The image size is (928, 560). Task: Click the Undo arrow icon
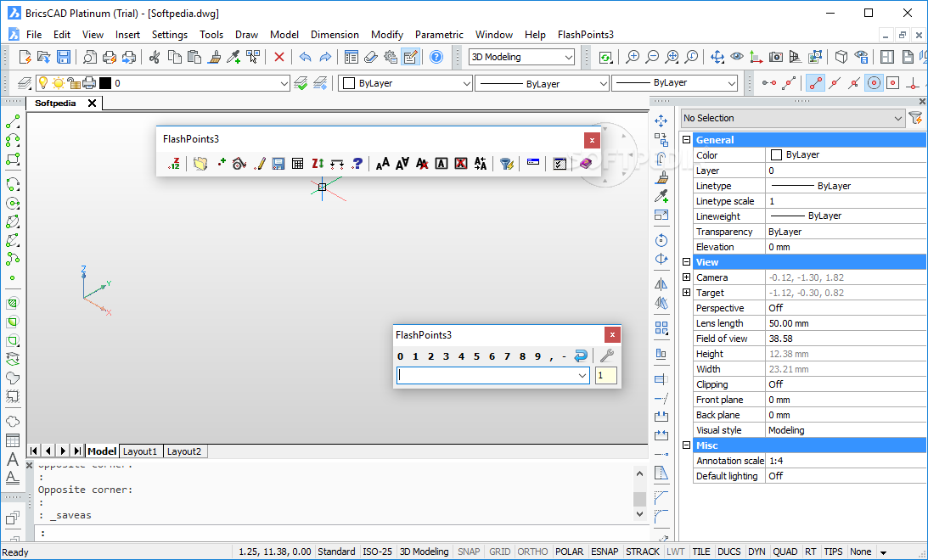coord(306,57)
